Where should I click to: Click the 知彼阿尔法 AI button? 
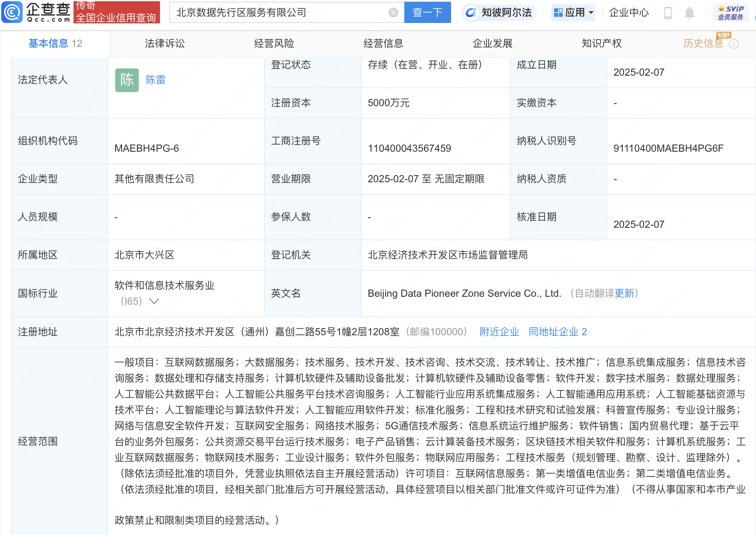coord(500,13)
